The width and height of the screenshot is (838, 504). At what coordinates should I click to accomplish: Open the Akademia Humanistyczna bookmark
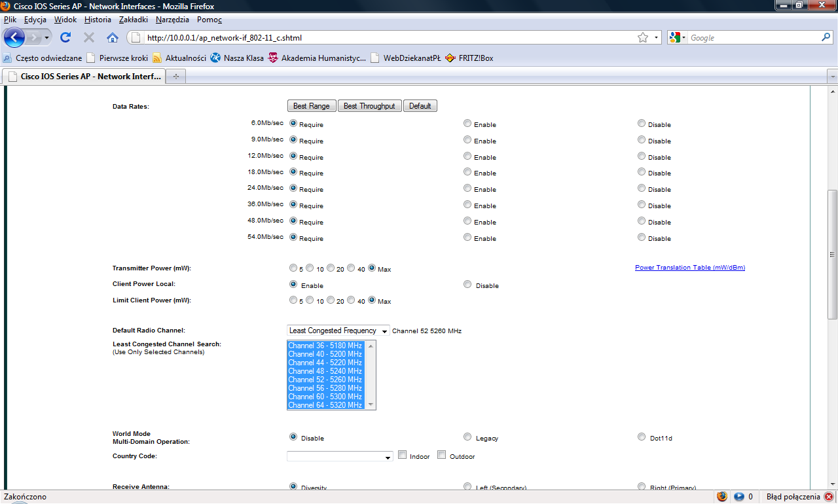pyautogui.click(x=317, y=58)
